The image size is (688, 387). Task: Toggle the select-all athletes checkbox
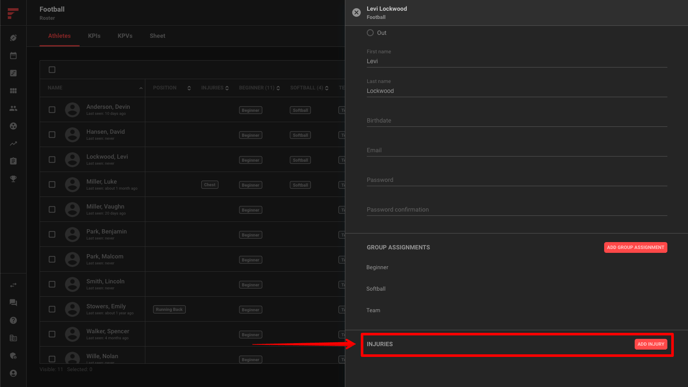52,70
